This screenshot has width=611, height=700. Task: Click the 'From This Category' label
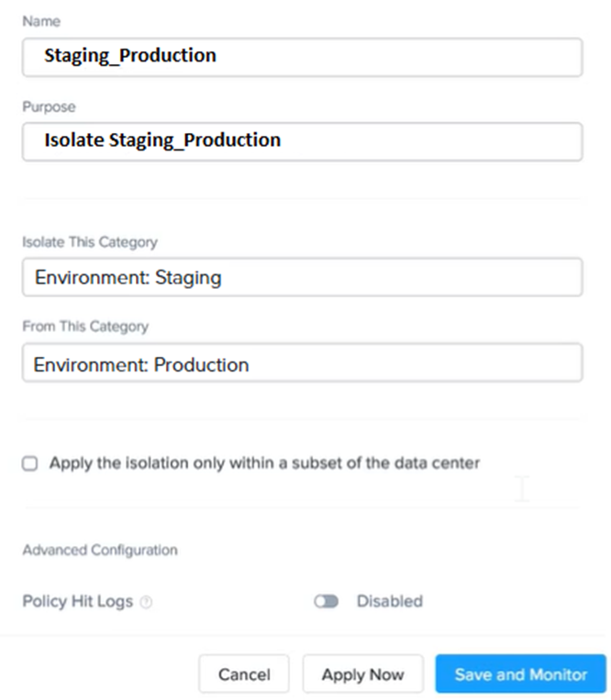(85, 327)
